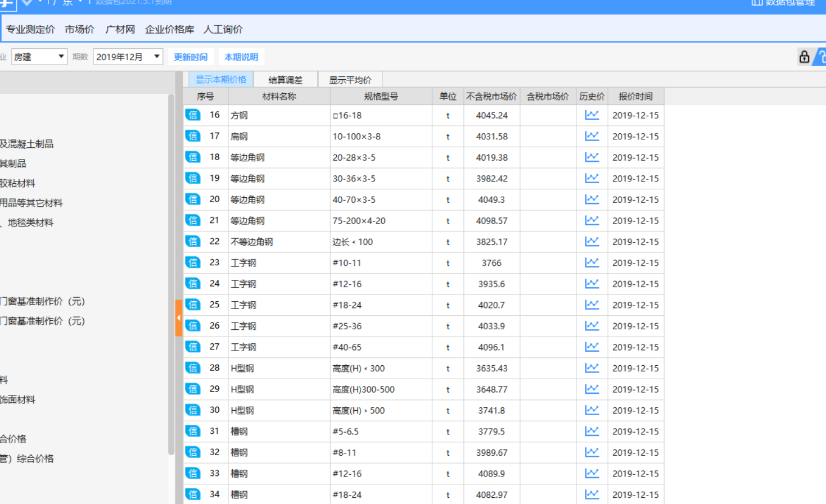Open history price chart for row 18
The image size is (826, 504).
pyautogui.click(x=592, y=157)
